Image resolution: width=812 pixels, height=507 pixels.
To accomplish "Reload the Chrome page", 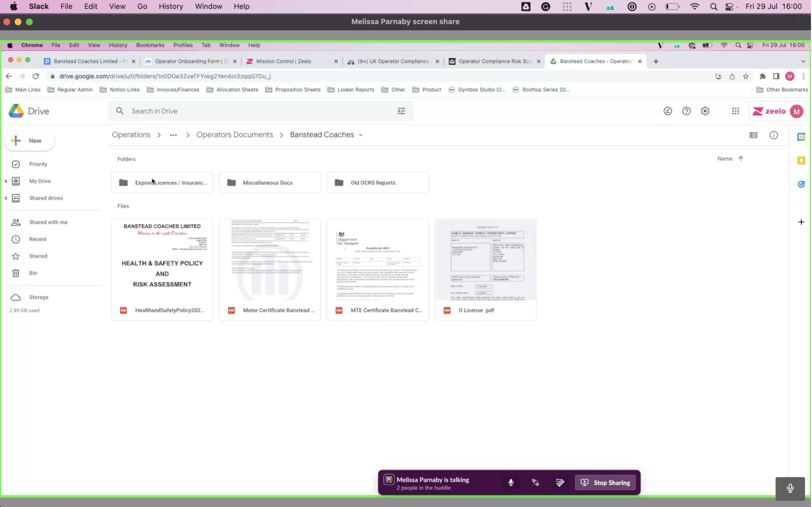I will tap(36, 76).
